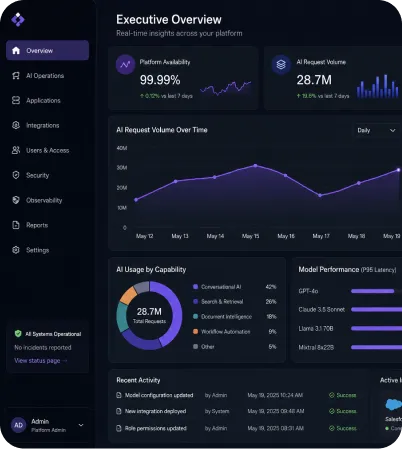Select the May 17 low data point
The height and width of the screenshot is (449, 402).
coord(320,195)
